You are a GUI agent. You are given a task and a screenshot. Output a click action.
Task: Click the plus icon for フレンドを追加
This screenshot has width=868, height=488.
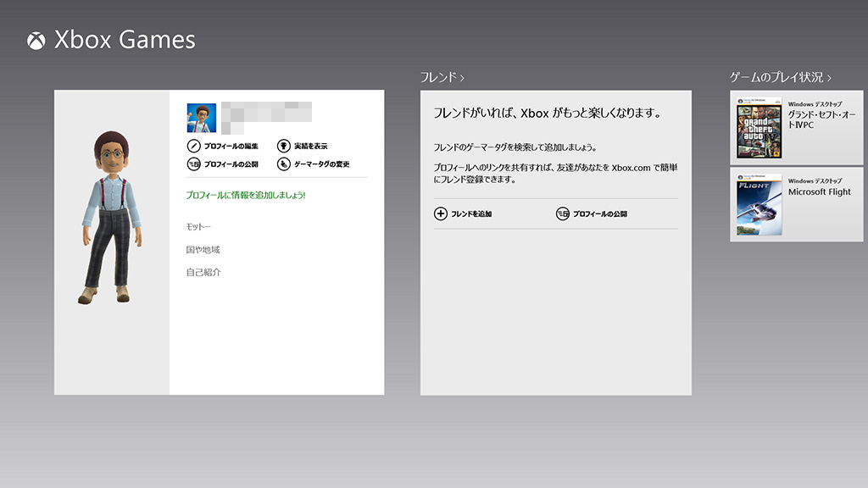[440, 213]
